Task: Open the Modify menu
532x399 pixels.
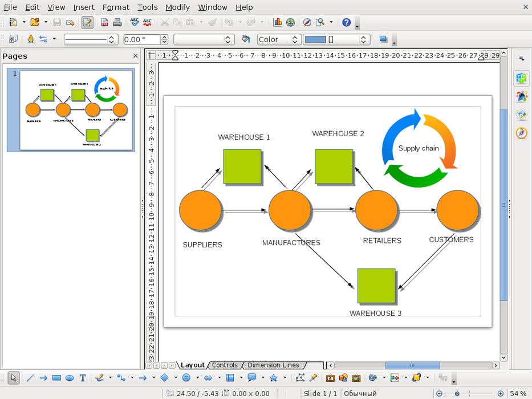Action: coord(177,7)
